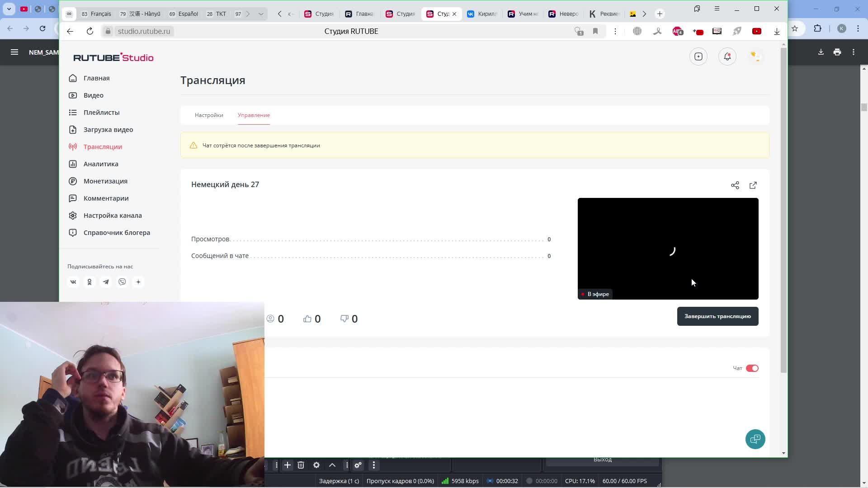Switch to the Настройки tab
The width and height of the screenshot is (868, 488).
(209, 115)
